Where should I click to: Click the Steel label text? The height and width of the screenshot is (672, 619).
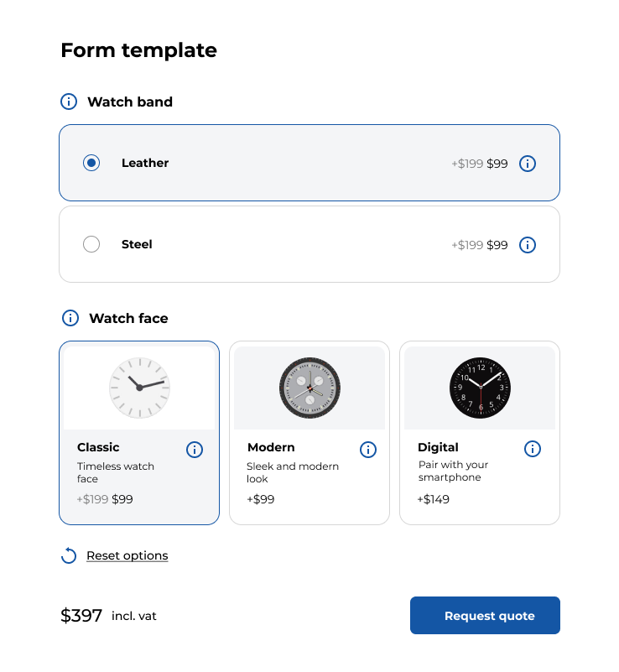(x=137, y=244)
